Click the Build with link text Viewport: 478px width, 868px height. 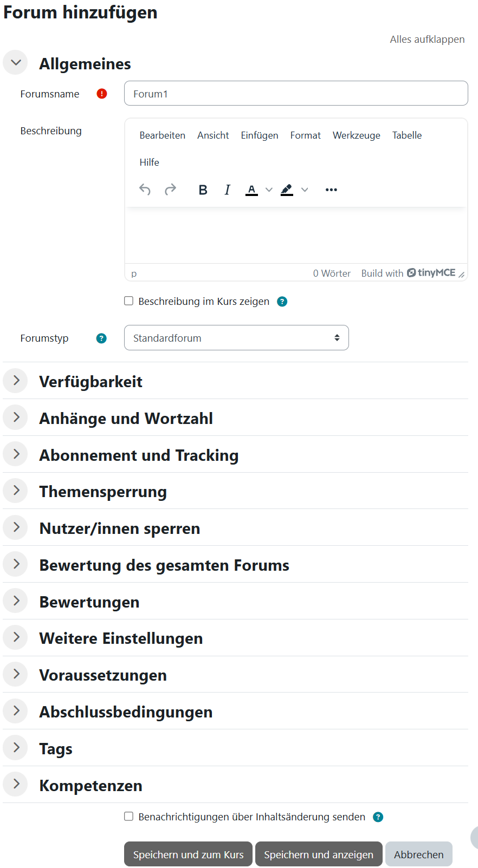[x=382, y=273]
